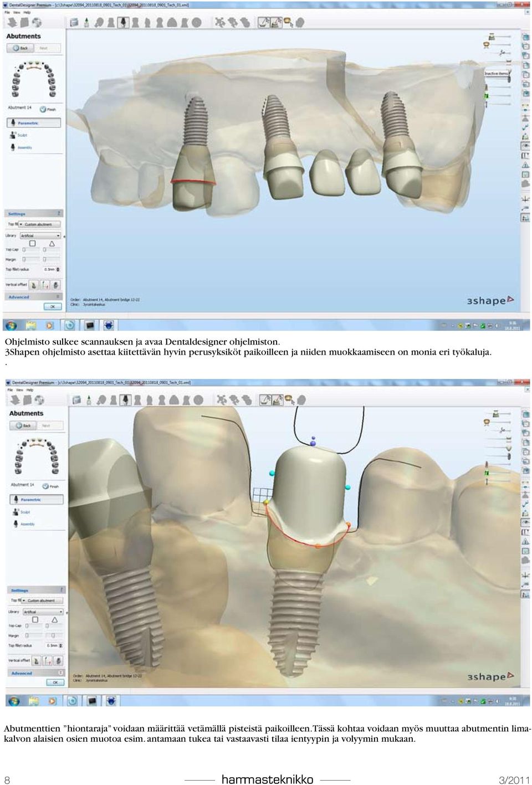Open file explorer from the upper taskbar

30,325
